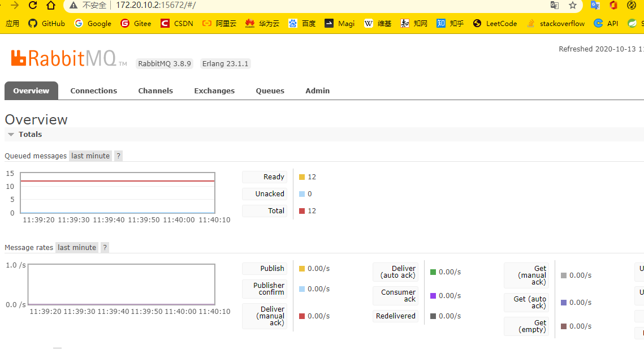Click the yellow Ready color swatch
This screenshot has width=644, height=349.
[x=302, y=177]
